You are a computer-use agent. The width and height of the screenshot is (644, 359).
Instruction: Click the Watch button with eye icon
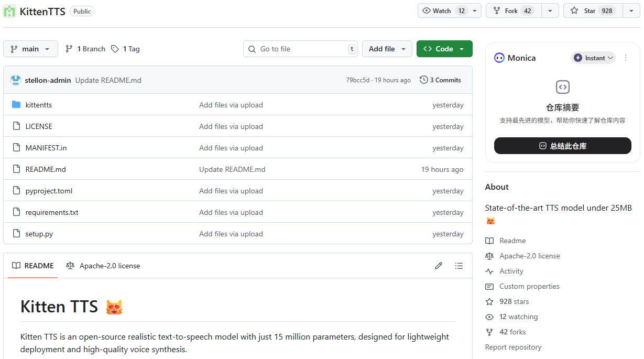coord(443,10)
